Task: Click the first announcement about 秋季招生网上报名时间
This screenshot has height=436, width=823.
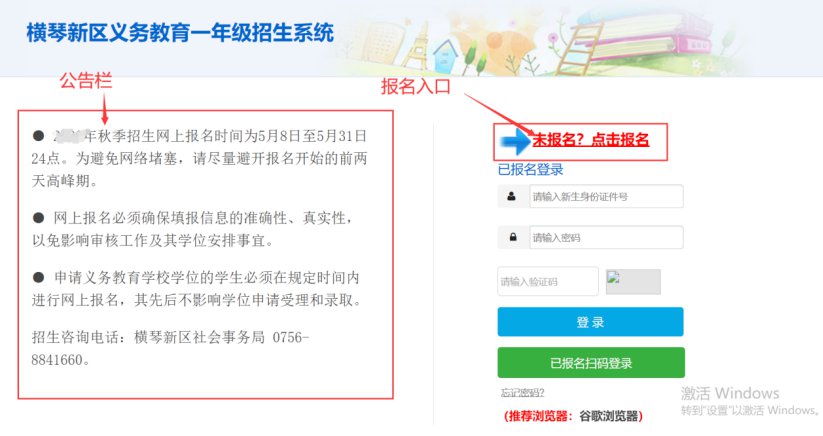Action: [199, 158]
